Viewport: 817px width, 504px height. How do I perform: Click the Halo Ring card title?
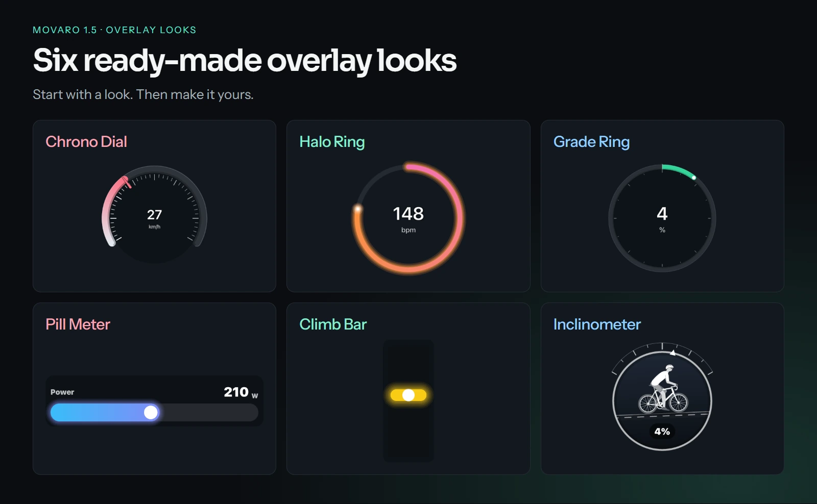(332, 141)
